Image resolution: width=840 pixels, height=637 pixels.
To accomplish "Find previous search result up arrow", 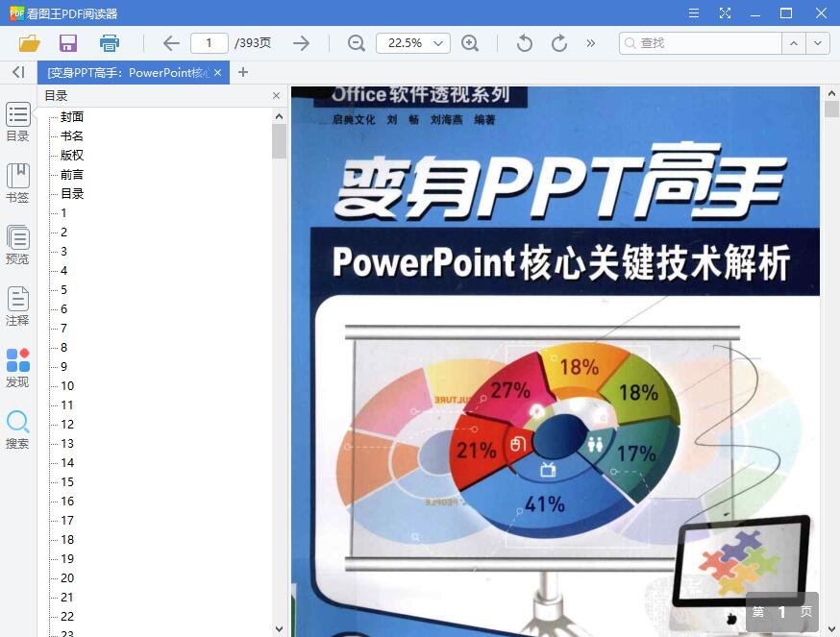I will [794, 43].
